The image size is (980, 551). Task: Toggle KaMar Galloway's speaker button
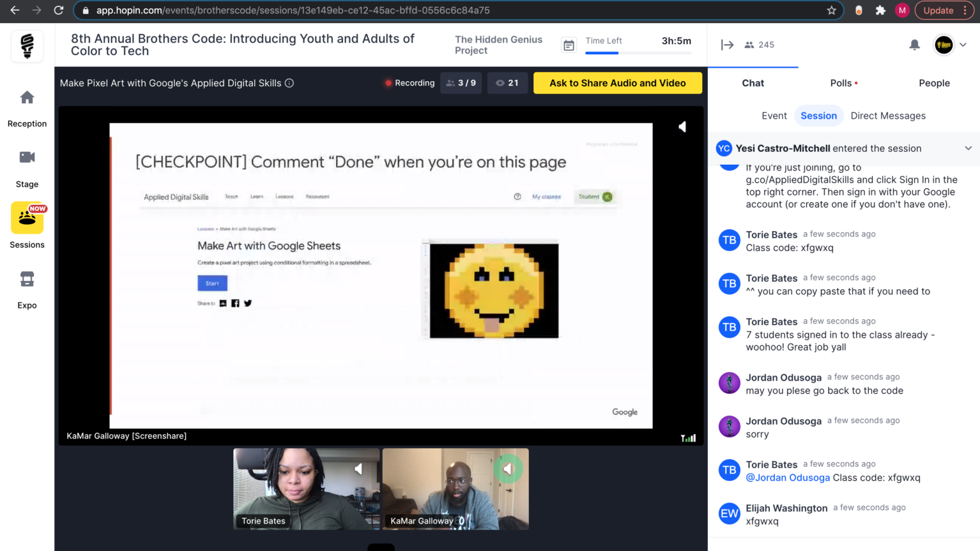(508, 469)
